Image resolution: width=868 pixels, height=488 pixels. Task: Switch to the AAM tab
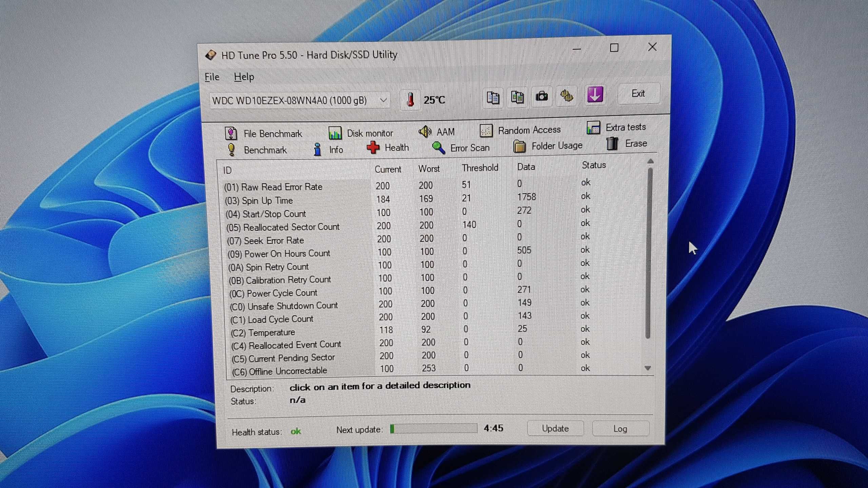(x=437, y=131)
